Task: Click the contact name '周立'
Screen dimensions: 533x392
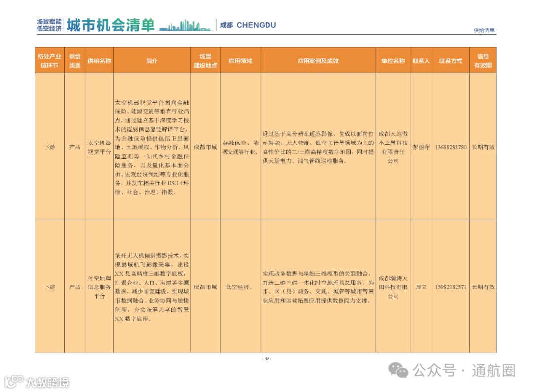Action: pyautogui.click(x=421, y=287)
